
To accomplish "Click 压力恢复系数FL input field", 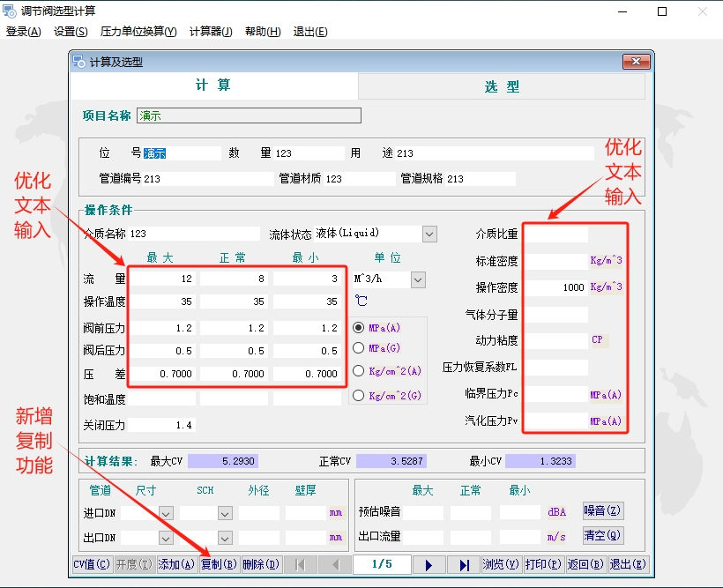I will coord(556,367).
